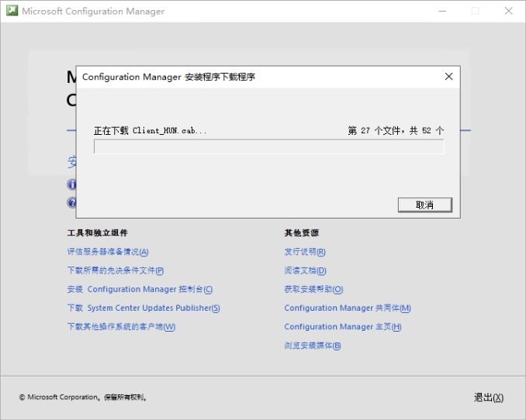Image resolution: width=526 pixels, height=420 pixels.
Task: Click the 工具和独立组件 heading
Action: [97, 232]
